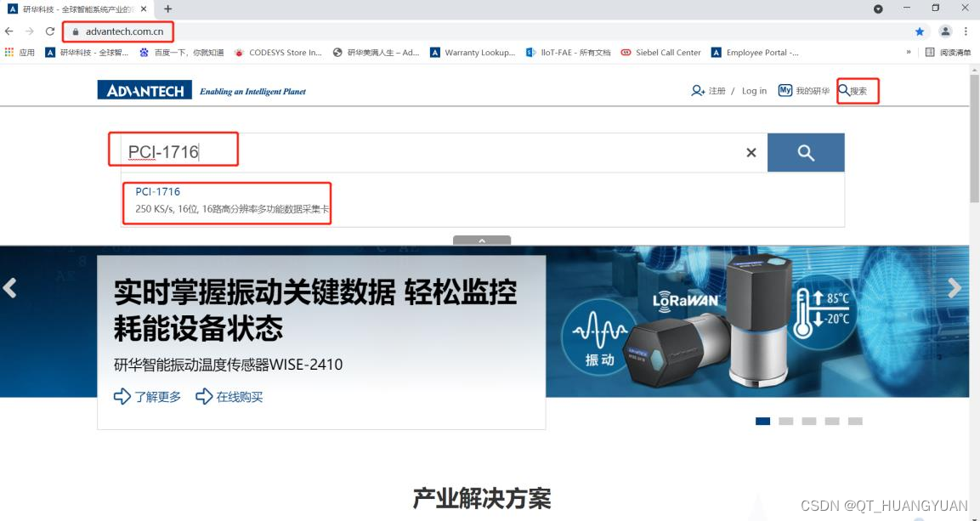Click the page vertical scrollbar
The width and height of the screenshot is (980, 521).
coord(974,139)
